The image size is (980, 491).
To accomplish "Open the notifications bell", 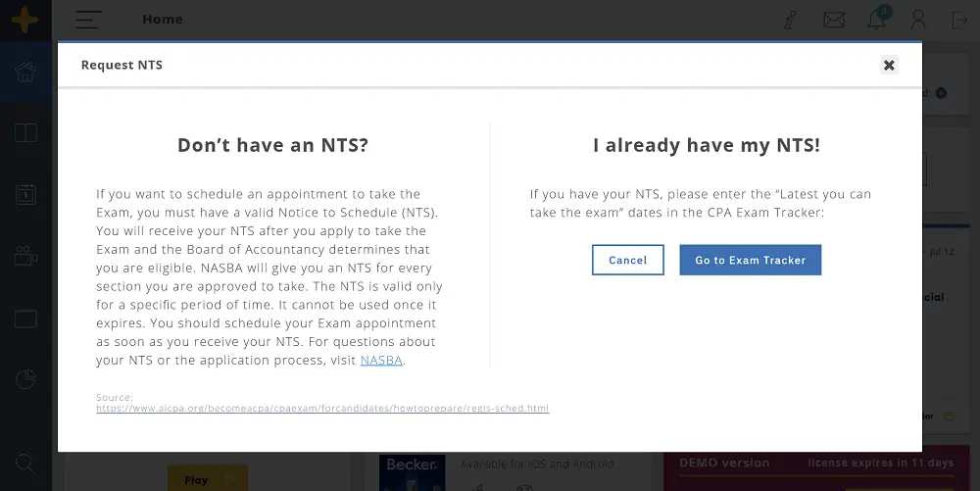I will (x=877, y=19).
